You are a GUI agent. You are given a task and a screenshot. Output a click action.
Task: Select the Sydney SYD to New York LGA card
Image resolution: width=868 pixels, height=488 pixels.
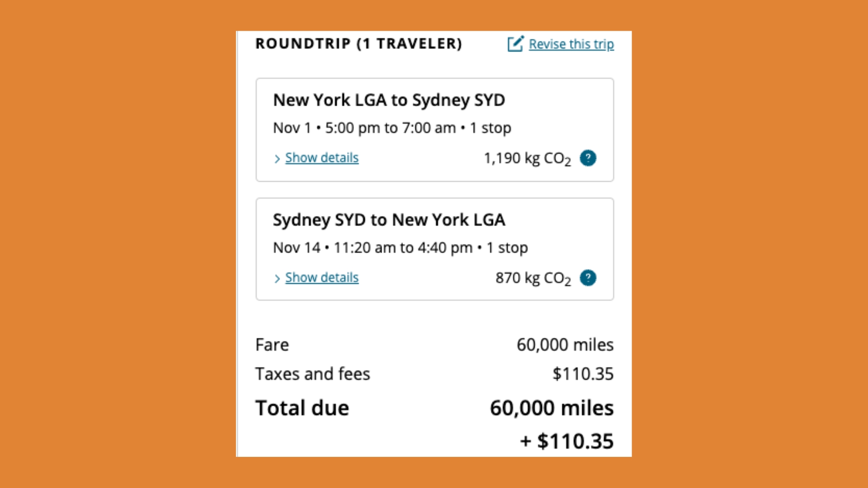pyautogui.click(x=434, y=249)
